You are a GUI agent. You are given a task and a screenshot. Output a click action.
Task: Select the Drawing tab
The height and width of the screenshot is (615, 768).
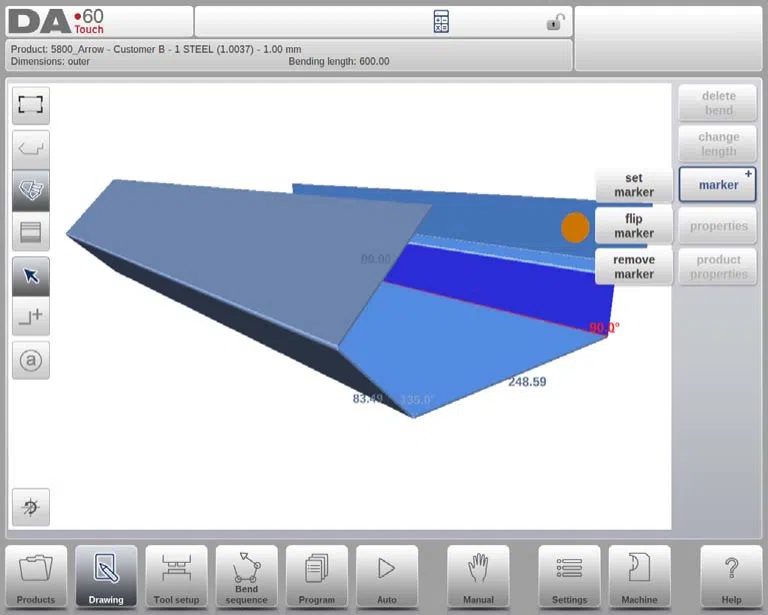[106, 577]
